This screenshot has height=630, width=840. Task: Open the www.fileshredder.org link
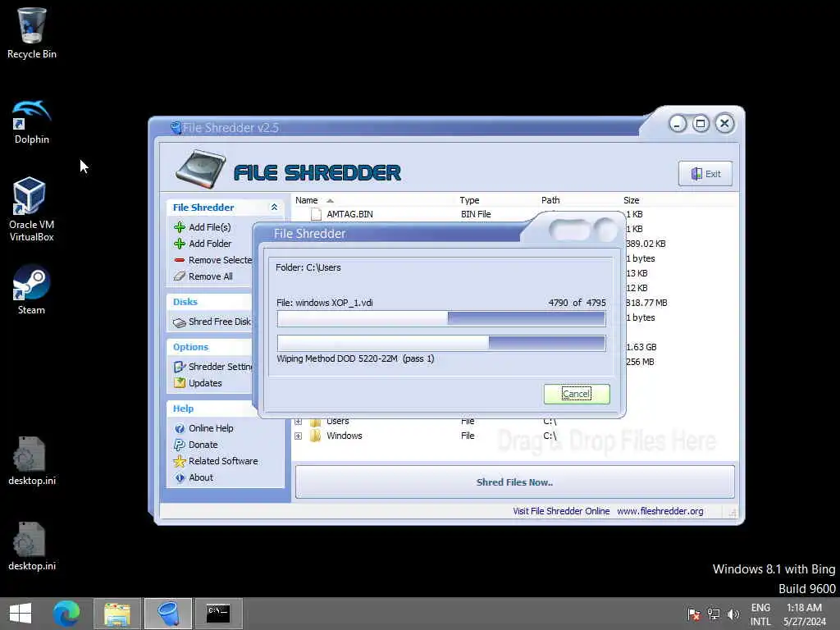tap(660, 511)
